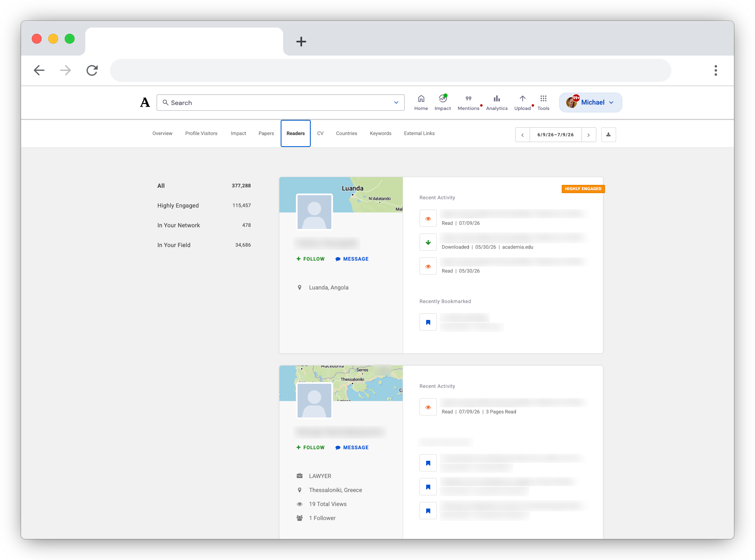Image resolution: width=755 pixels, height=560 pixels.
Task: Click the '1 Follower' text
Action: point(322,518)
